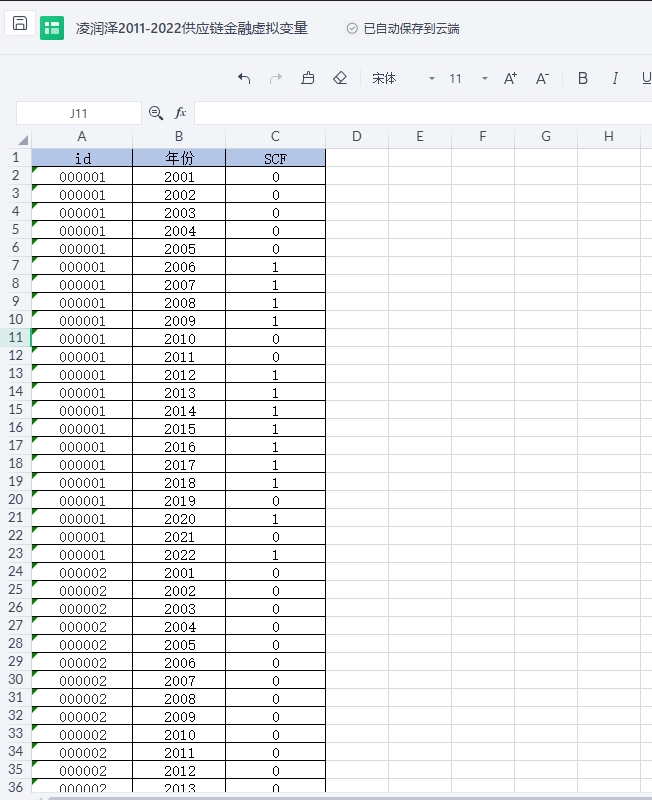
Task: Click the save document icon
Action: pos(20,23)
